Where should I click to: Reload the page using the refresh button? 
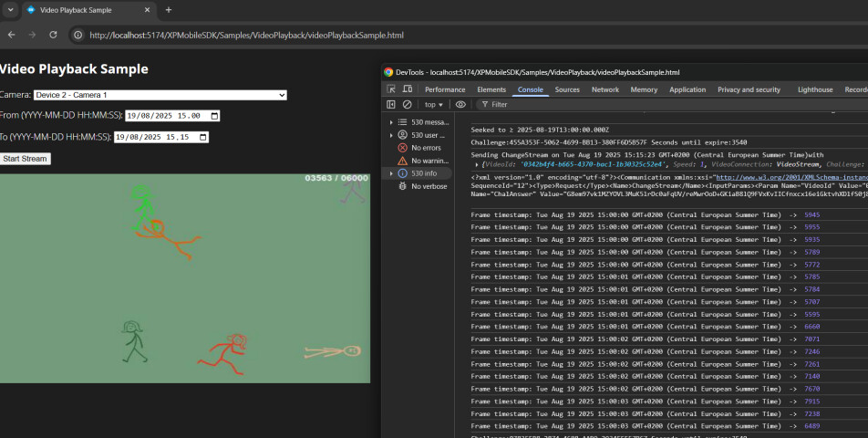point(53,35)
